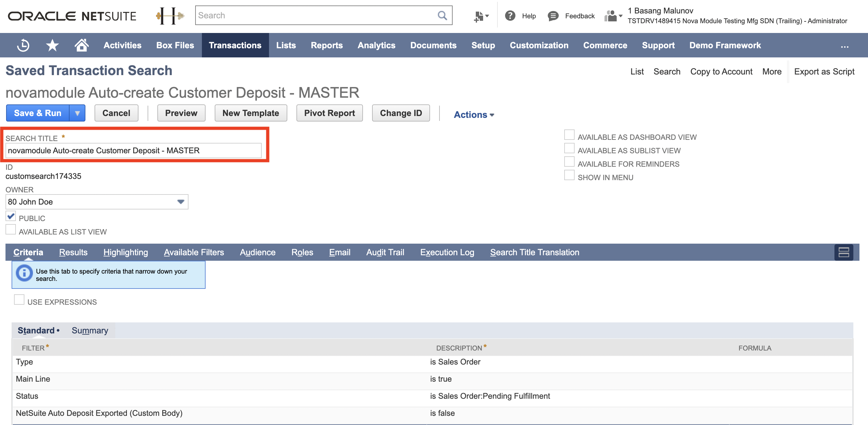This screenshot has height=425, width=868.
Task: Enable Available as Sublist View
Action: [569, 148]
